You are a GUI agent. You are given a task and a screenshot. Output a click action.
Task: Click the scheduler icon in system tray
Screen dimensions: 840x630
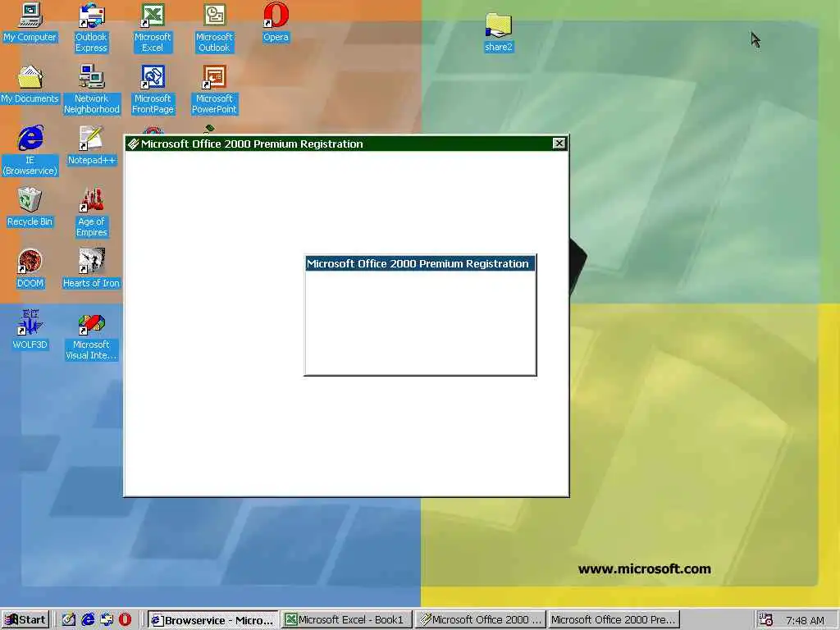click(x=765, y=620)
